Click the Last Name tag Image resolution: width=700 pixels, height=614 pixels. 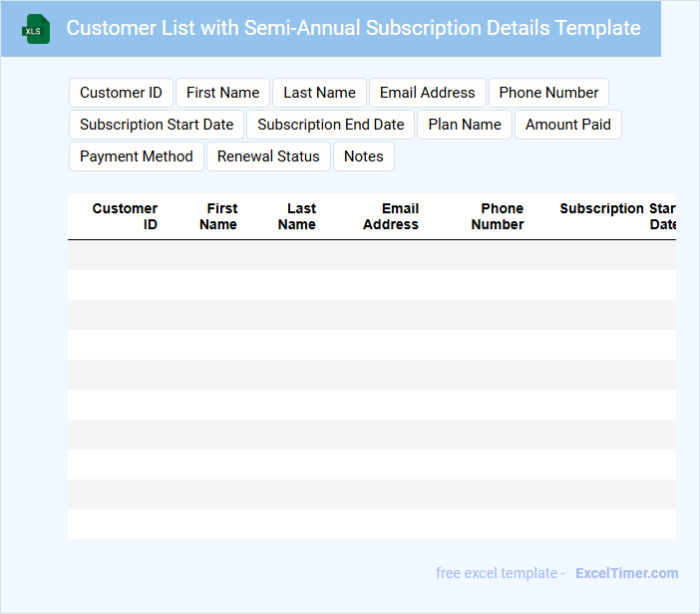click(x=319, y=93)
